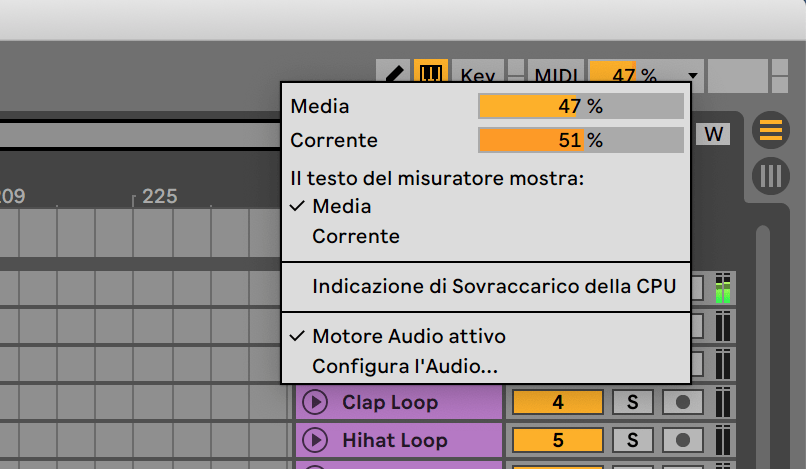Toggle Draw Mode pencil icon

pos(394,74)
